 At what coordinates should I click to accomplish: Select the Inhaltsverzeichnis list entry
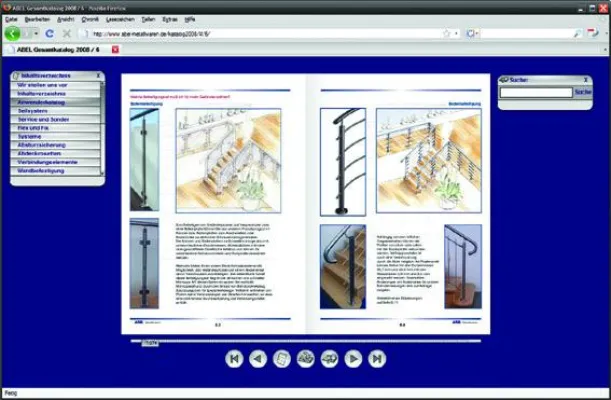(x=55, y=93)
